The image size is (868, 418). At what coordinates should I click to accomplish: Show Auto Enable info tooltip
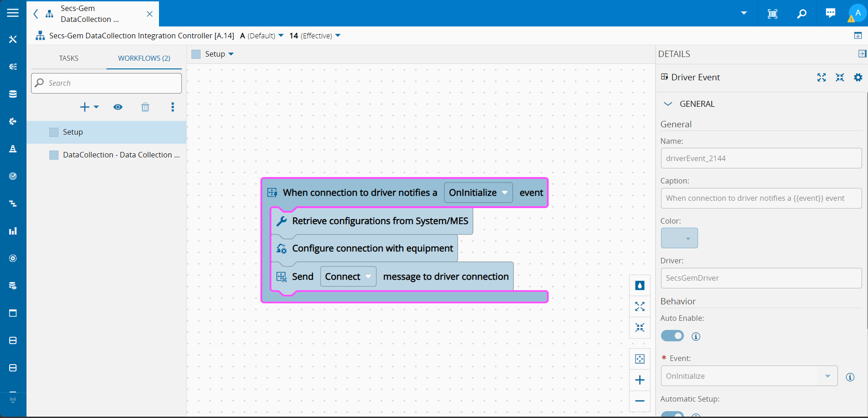tap(696, 337)
